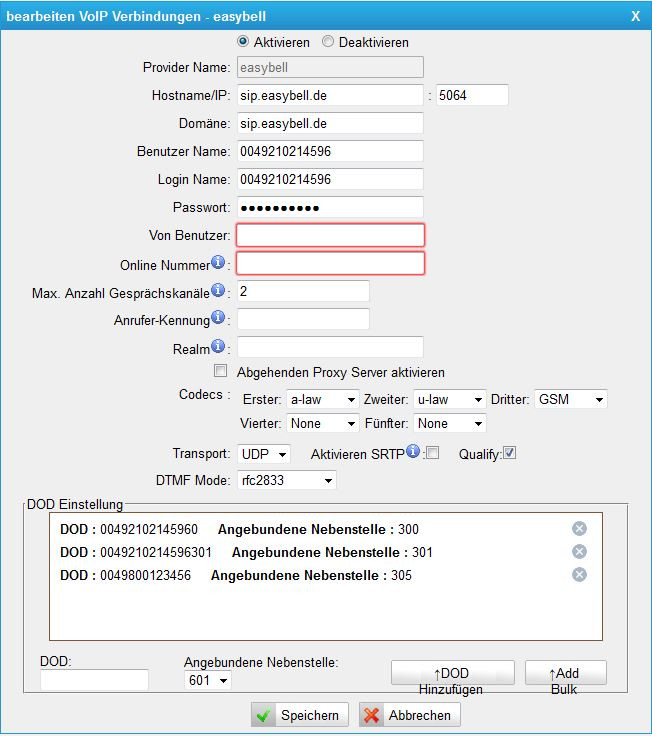
Task: Delete DOD entry bound to Nebenstelle 301
Action: tap(579, 552)
